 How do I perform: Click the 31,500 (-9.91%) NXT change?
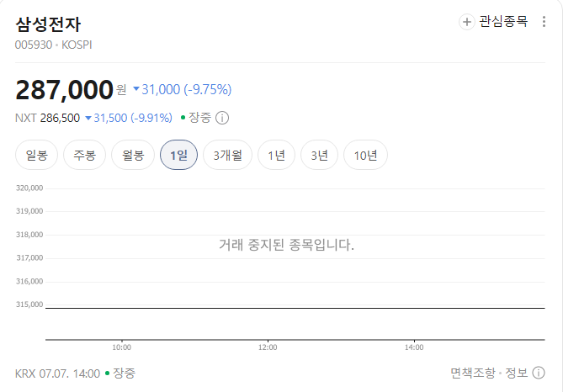pyautogui.click(x=129, y=118)
